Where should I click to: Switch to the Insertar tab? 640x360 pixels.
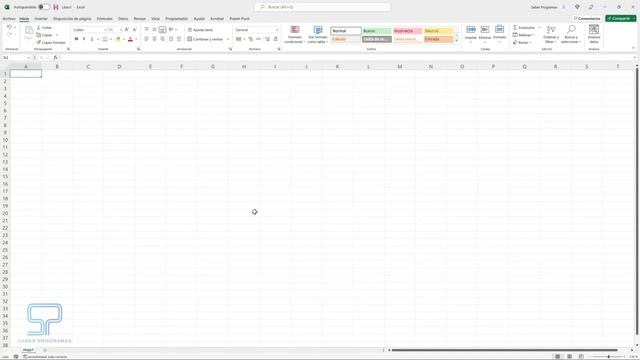click(41, 19)
